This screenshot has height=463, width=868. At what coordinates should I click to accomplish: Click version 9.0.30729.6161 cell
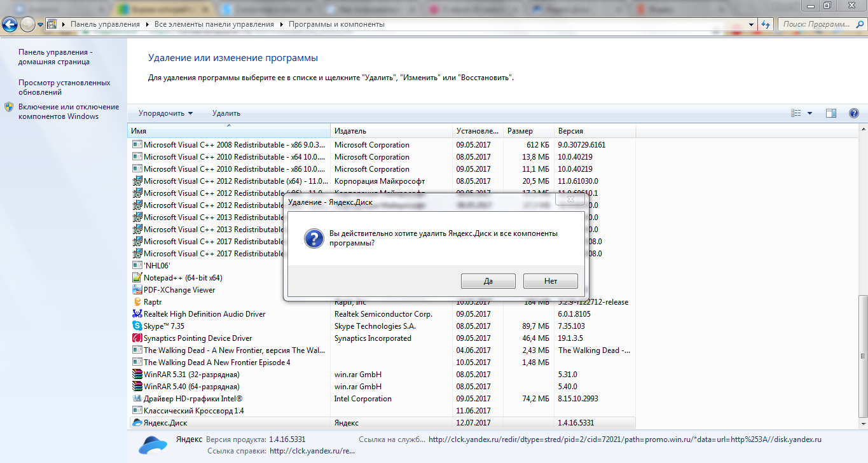[x=582, y=145]
